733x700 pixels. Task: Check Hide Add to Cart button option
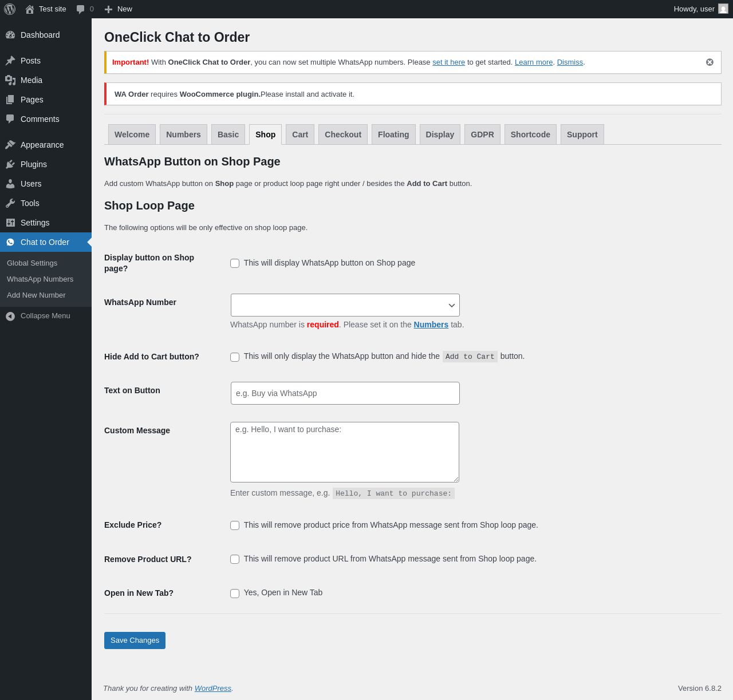(235, 357)
